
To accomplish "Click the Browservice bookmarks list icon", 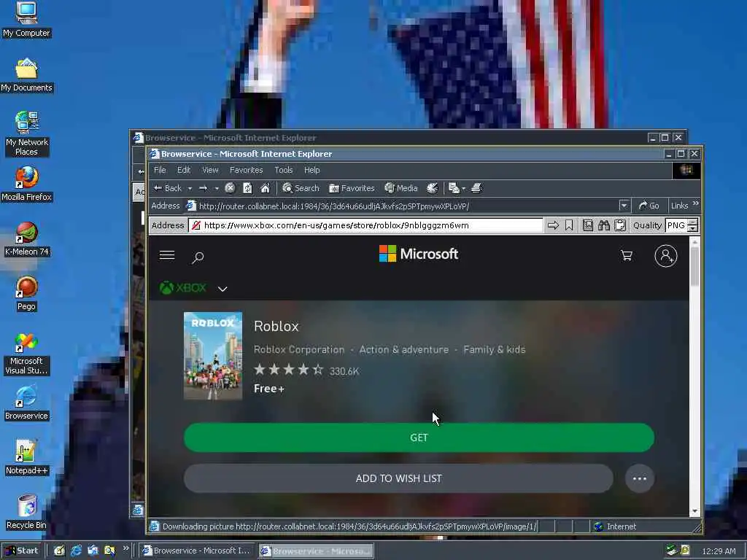I will [x=588, y=225].
